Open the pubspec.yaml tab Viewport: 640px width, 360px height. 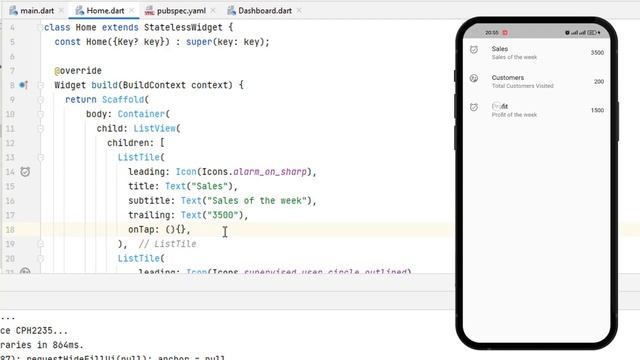181,11
